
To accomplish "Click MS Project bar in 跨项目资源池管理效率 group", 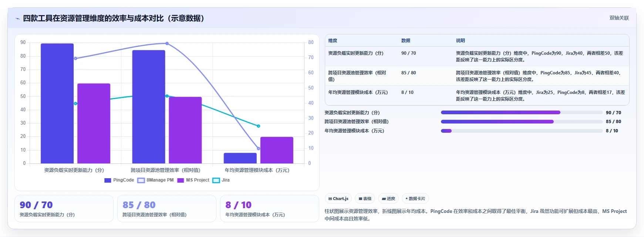I will pyautogui.click(x=185, y=130).
